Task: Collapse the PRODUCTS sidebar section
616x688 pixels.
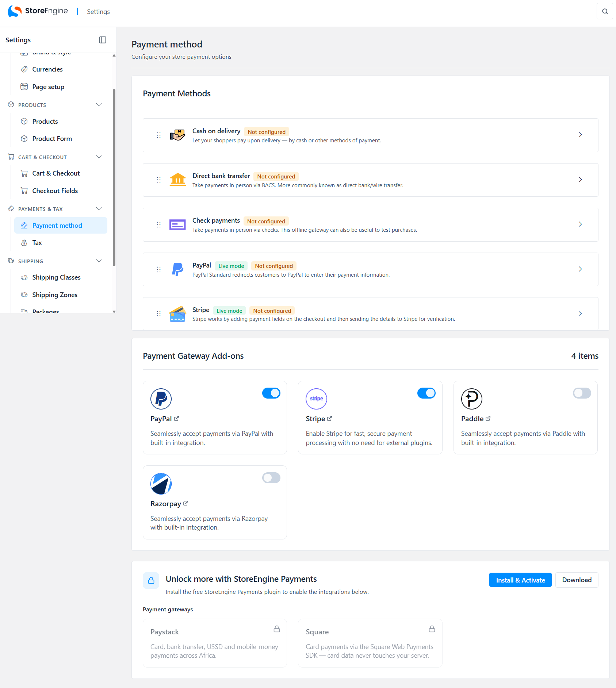Action: pyautogui.click(x=99, y=105)
